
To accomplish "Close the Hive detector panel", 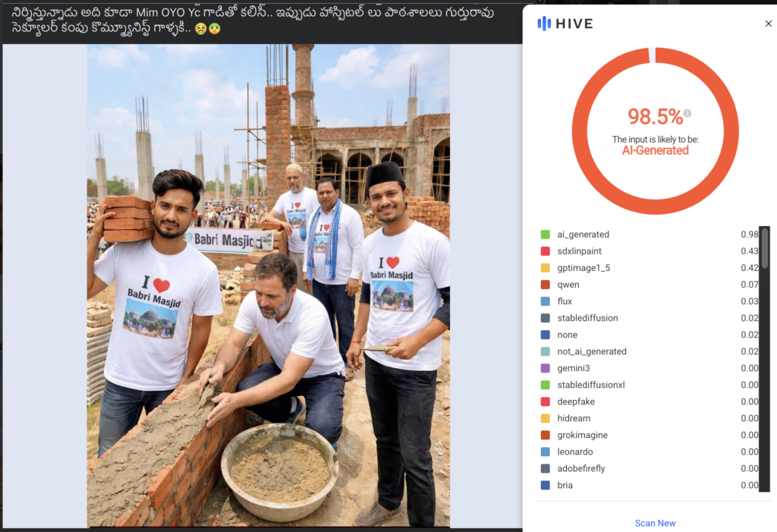I will pos(768,24).
